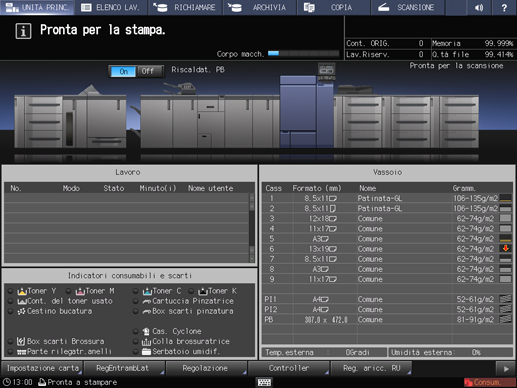Click the Toner Y indicator icon
Screen dimensions: 517x388
pos(22,291)
